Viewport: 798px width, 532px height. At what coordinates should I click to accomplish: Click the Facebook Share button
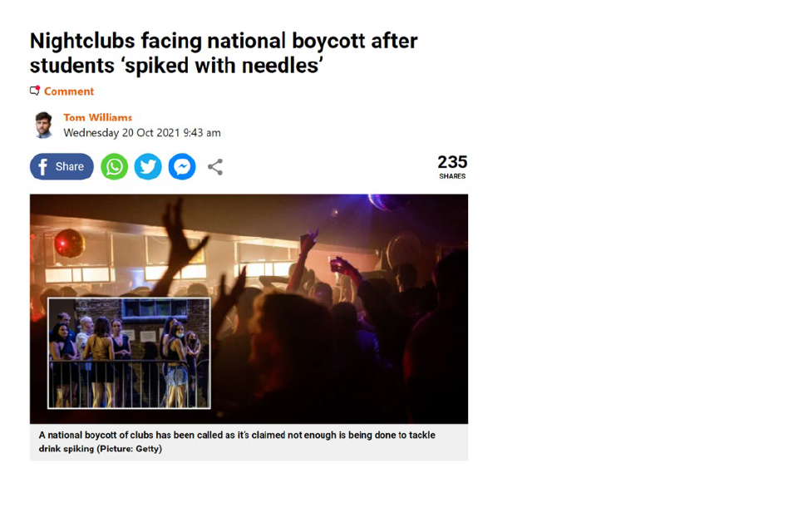pyautogui.click(x=62, y=166)
